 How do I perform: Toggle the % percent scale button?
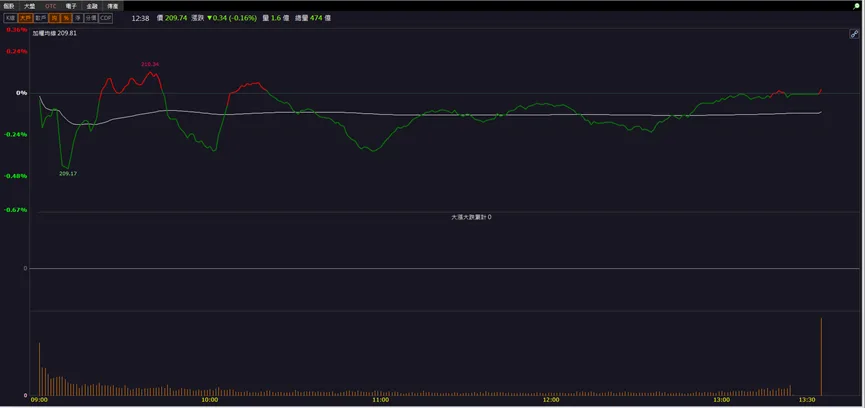point(66,18)
